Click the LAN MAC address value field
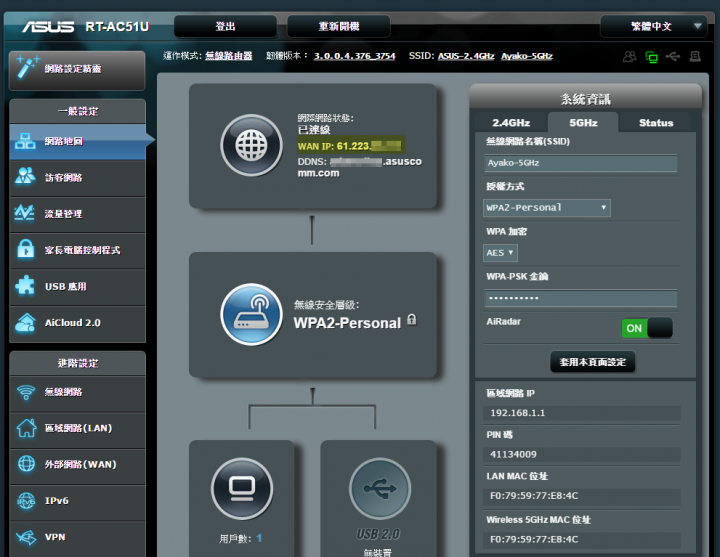 581,496
